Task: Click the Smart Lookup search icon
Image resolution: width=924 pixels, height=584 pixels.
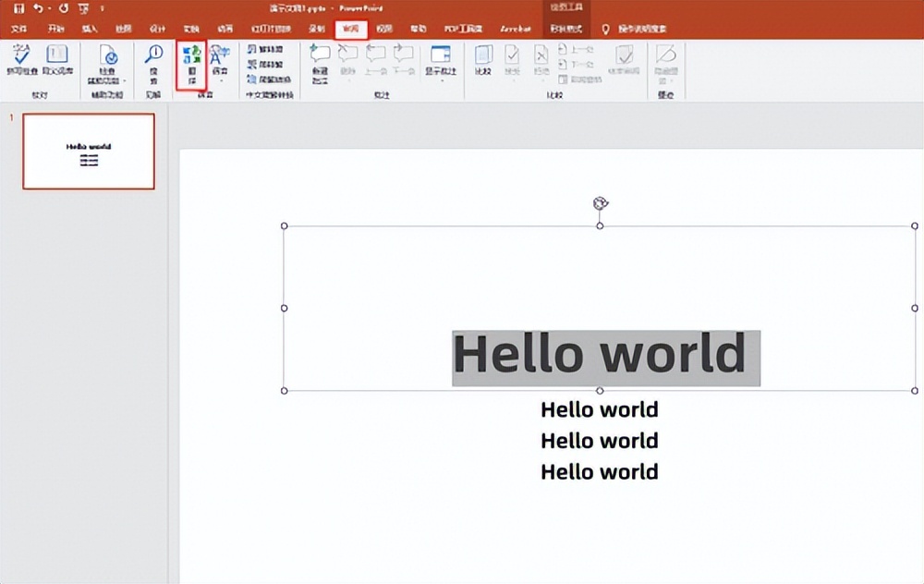Action: click(x=153, y=57)
